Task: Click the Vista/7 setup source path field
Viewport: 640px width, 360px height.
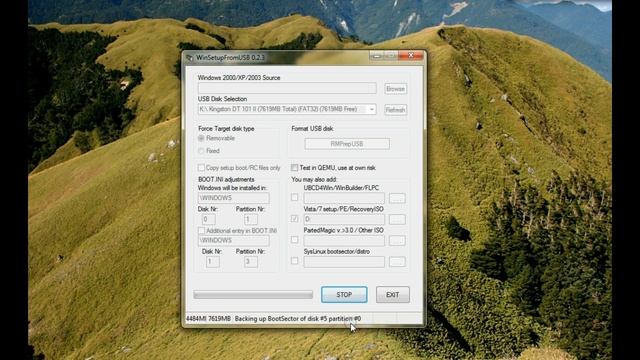Action: coord(344,220)
